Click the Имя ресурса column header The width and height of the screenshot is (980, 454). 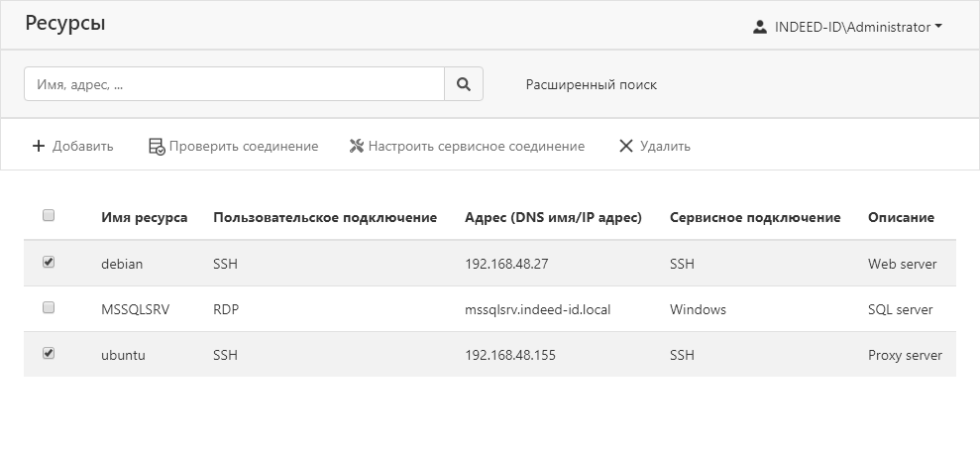pos(145,217)
